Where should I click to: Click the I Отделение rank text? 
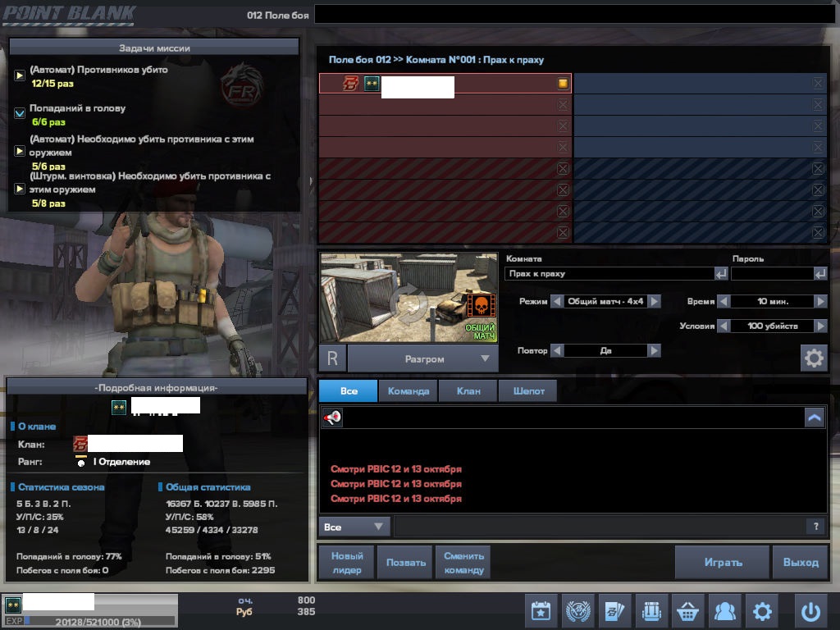121,462
